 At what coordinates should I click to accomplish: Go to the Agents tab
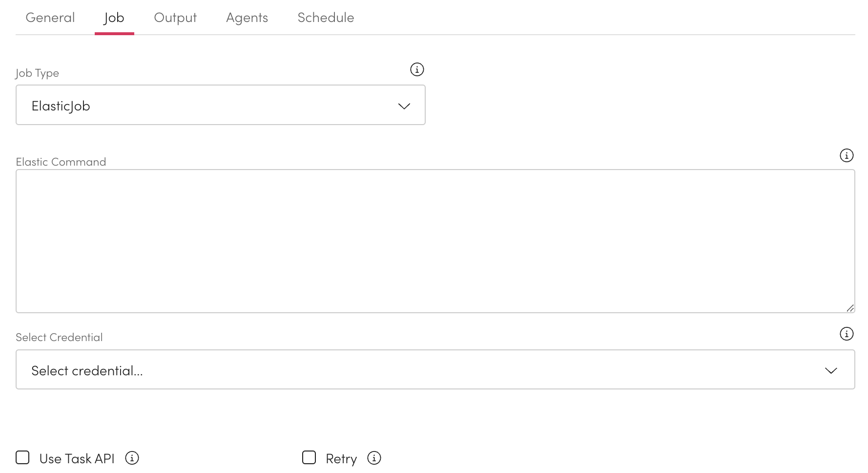coord(247,18)
